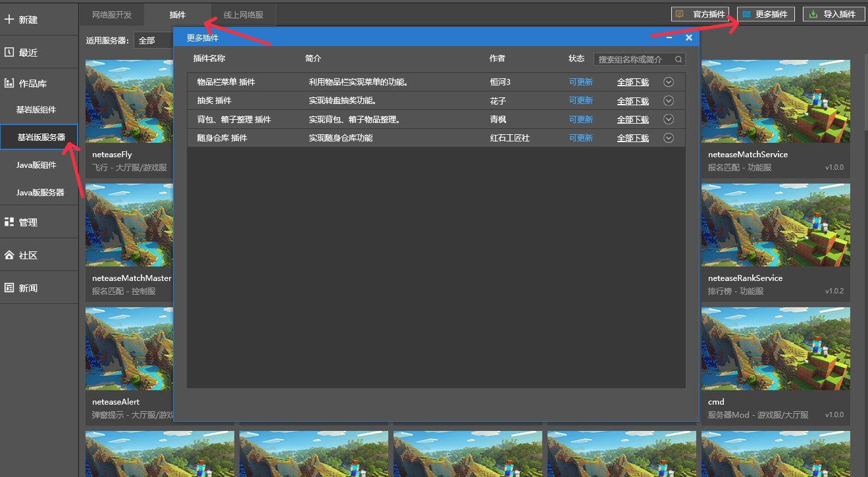Click 全部下载 for 随身仓库 插件
The image size is (868, 477).
[633, 138]
